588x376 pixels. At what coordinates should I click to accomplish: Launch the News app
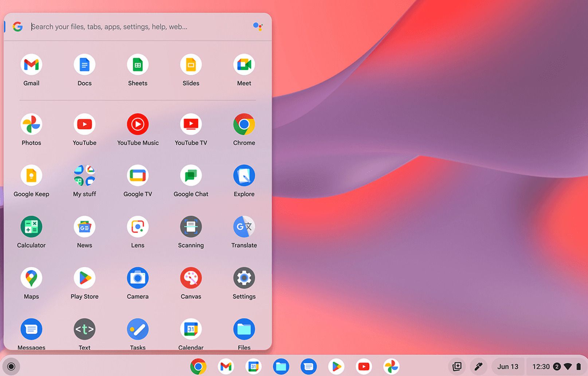(x=85, y=227)
